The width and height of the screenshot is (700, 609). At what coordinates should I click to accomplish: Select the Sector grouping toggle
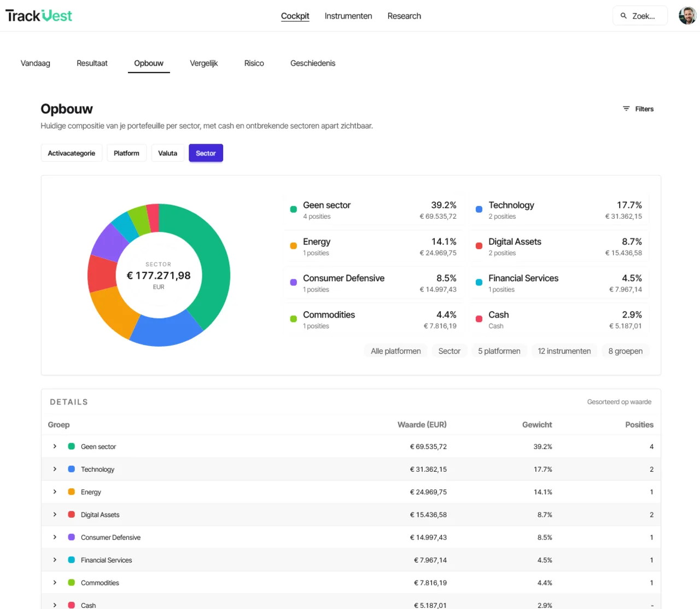(x=206, y=153)
